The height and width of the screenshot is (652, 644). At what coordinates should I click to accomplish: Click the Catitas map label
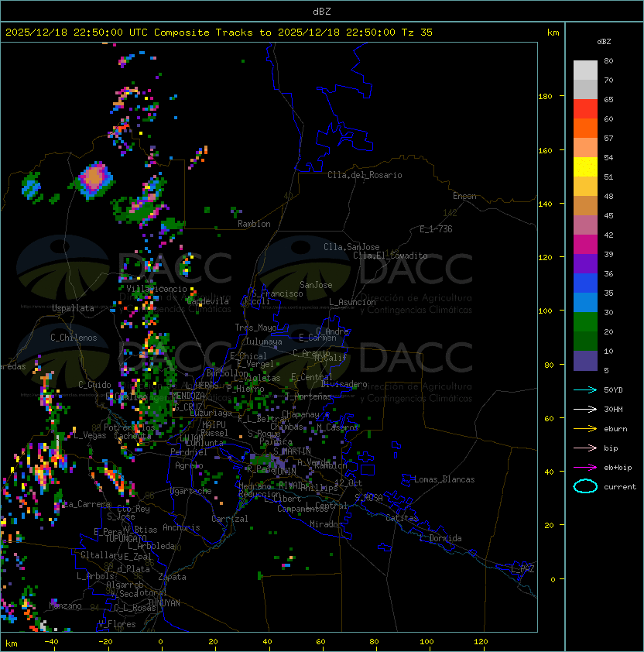[402, 518]
